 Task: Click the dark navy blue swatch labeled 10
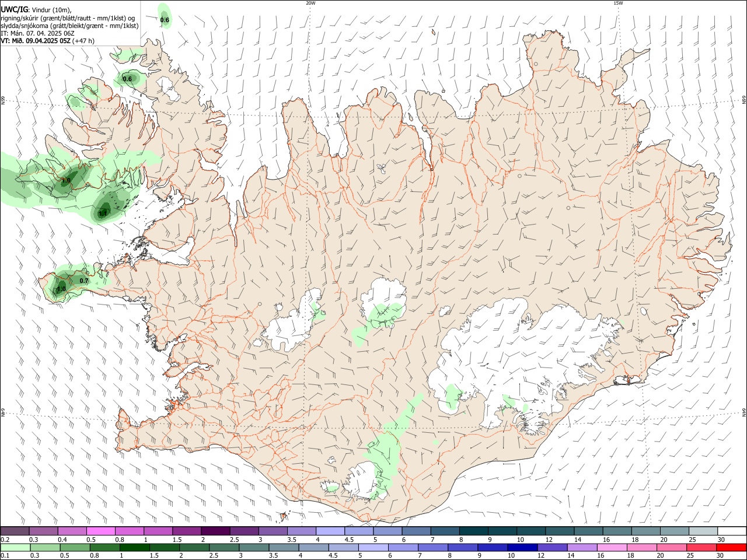tap(522, 547)
